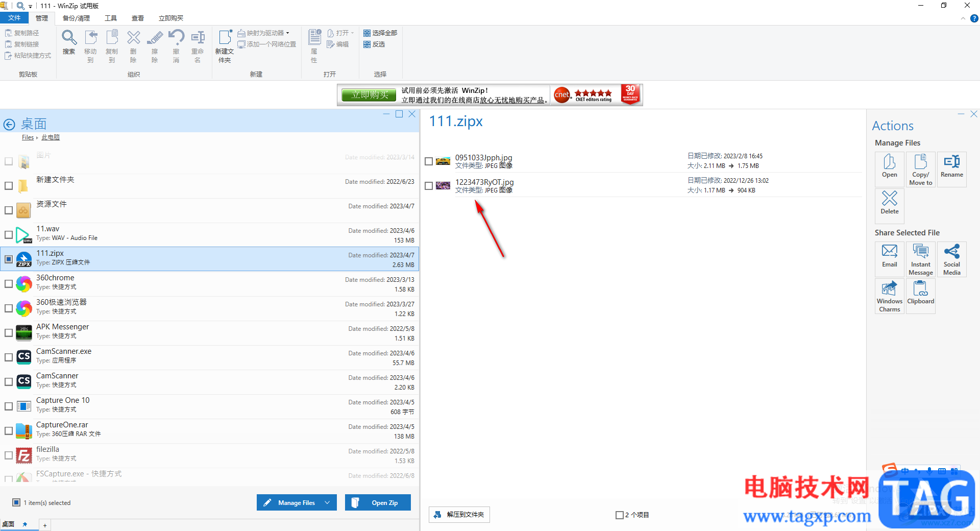Click the green 立即购买 banner button
This screenshot has height=531, width=980.
point(370,94)
